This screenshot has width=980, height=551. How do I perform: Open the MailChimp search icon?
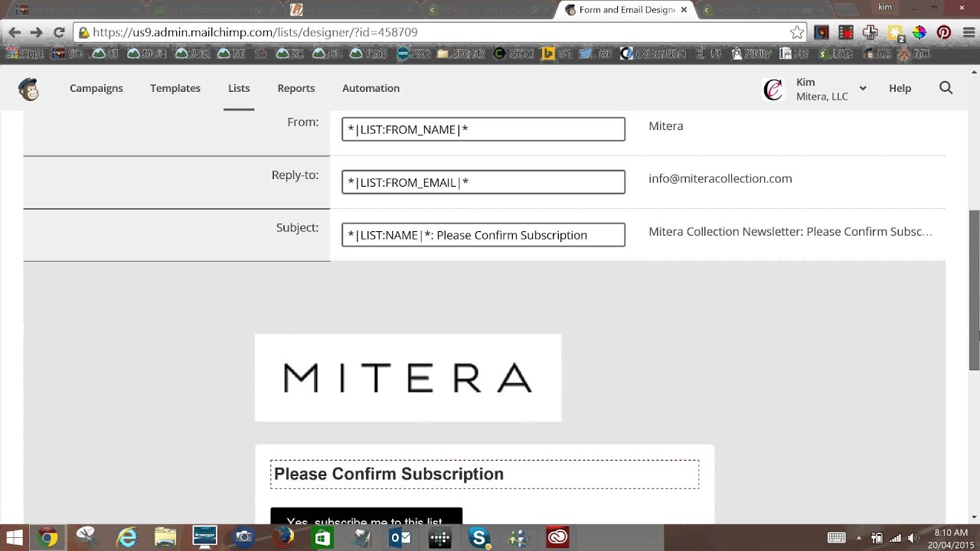coord(946,88)
